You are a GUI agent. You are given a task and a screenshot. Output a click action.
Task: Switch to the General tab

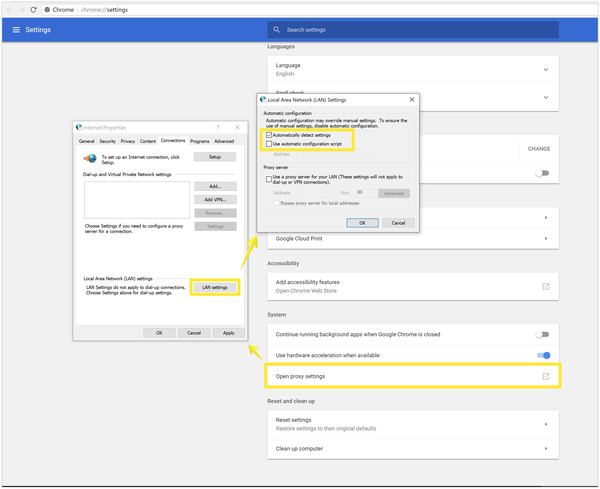point(86,141)
